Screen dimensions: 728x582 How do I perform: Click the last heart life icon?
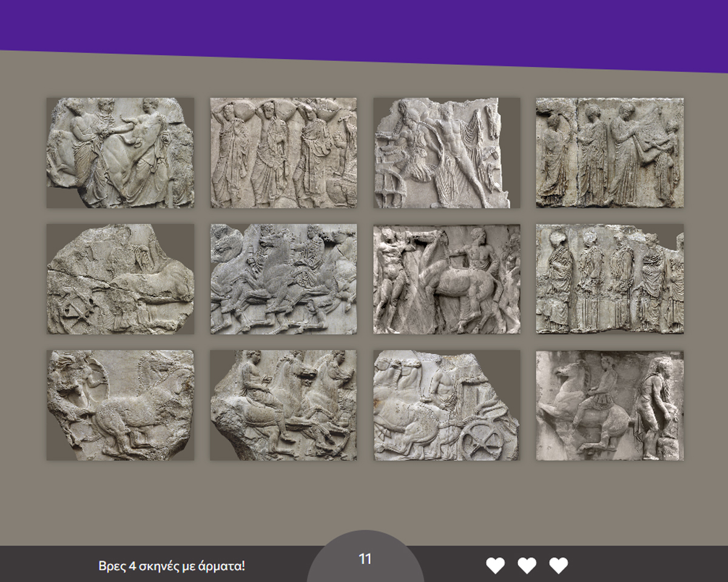coord(558,565)
